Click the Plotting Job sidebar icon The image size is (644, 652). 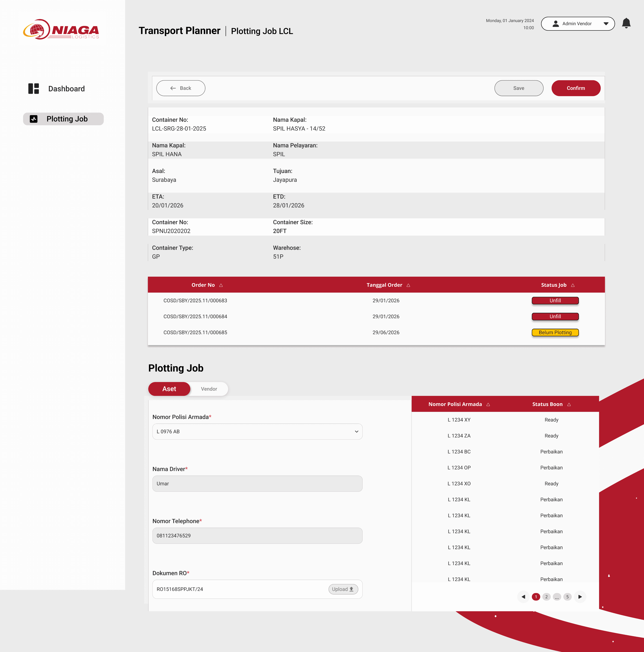pyautogui.click(x=34, y=119)
